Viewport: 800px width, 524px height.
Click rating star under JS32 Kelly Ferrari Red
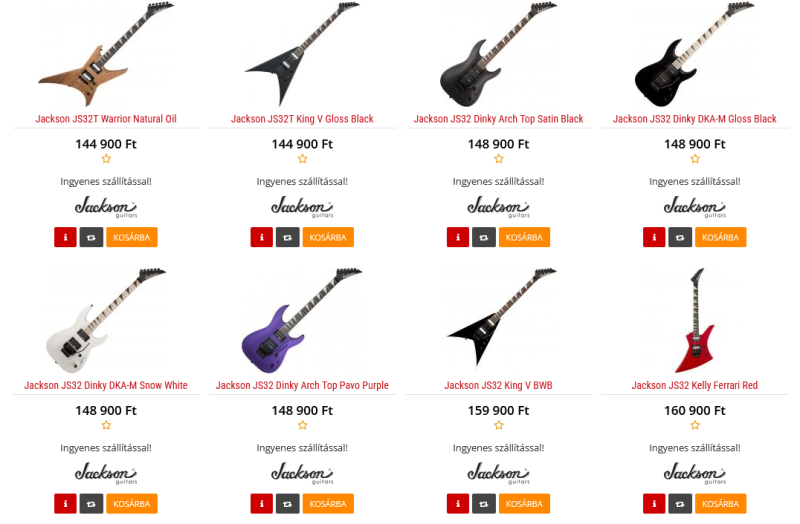pyautogui.click(x=695, y=425)
